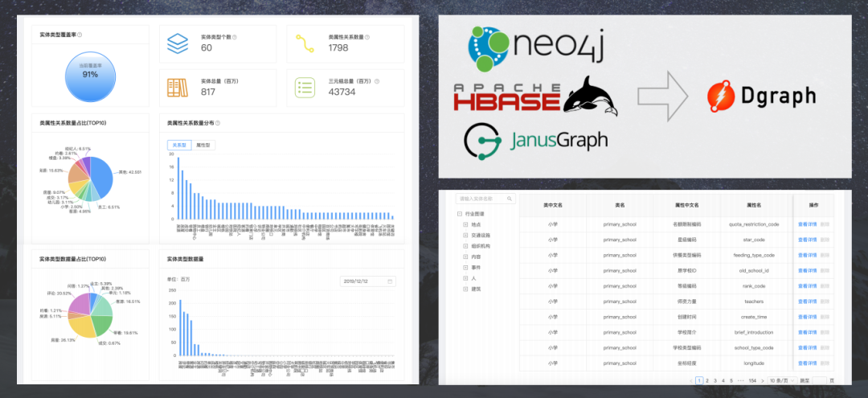The image size is (868, 398).
Task: Click the Apache HBase orca logo
Action: [x=535, y=97]
